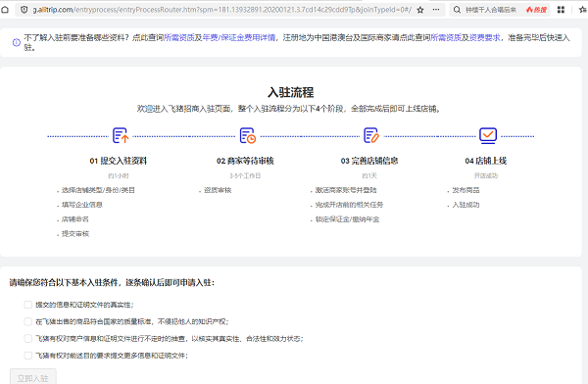588x384 pixels.
Task: Click the 店铺上线 checkmark monitor icon
Action: coord(488,135)
